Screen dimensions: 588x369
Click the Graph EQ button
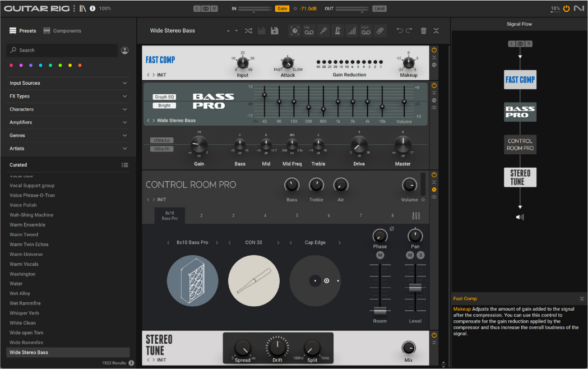tap(164, 97)
